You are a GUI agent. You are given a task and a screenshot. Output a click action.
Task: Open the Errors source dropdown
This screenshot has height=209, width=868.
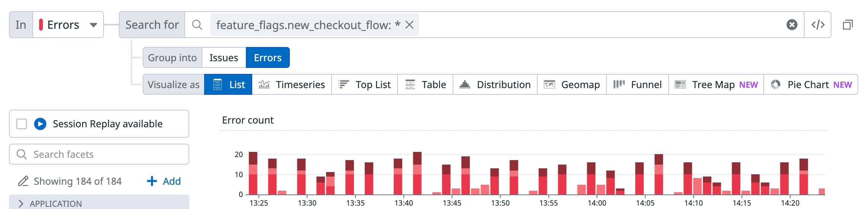coord(68,25)
